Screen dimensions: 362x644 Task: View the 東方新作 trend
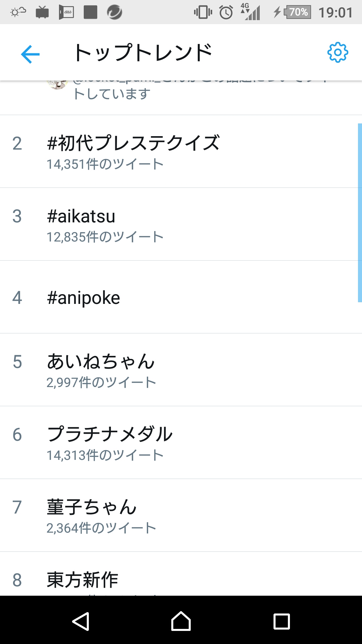click(x=82, y=580)
